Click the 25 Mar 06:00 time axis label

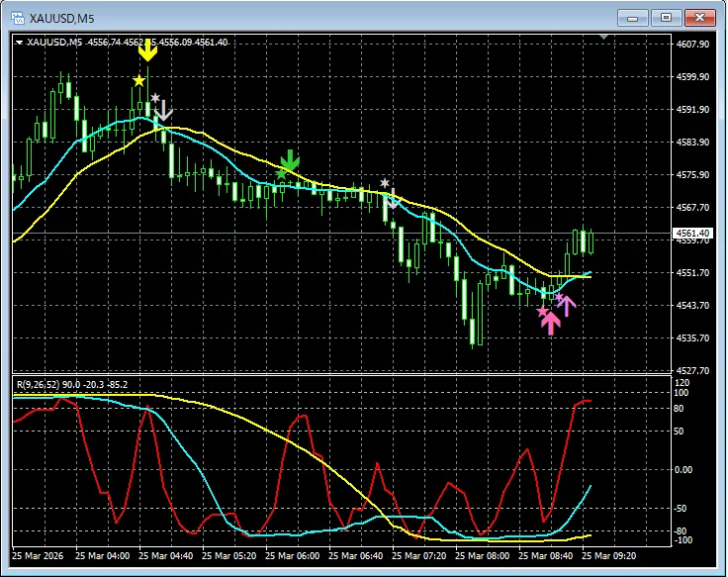292,555
